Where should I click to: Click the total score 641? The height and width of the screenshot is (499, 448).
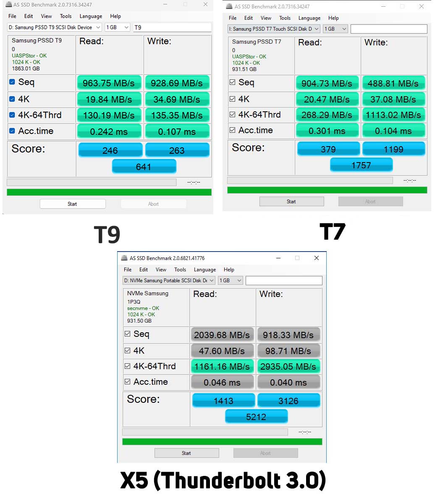(144, 166)
